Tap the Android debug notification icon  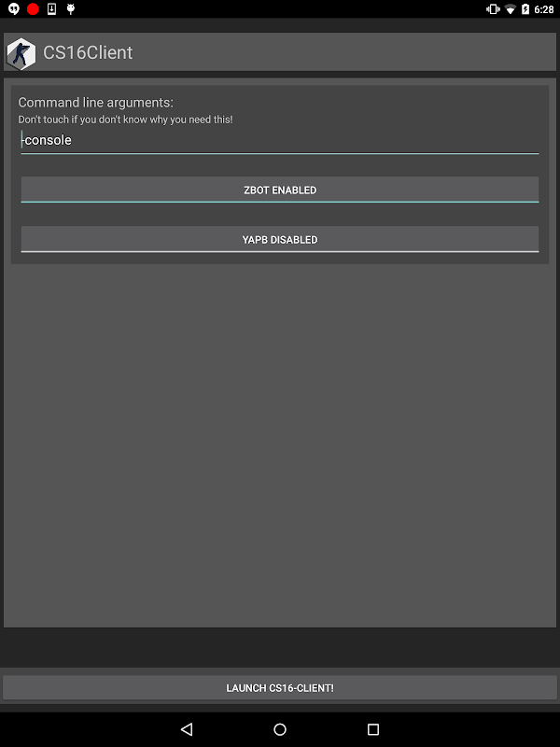(x=71, y=9)
